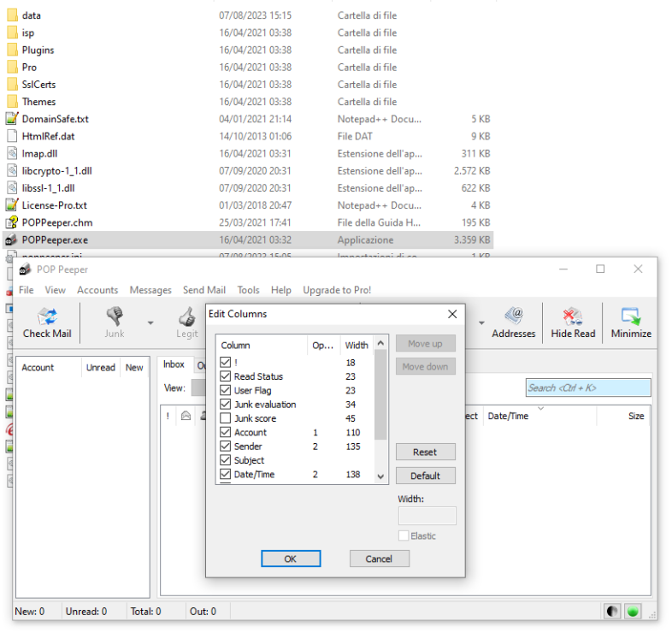Click the half-moon status bar icon
The image size is (672, 633).
(x=612, y=611)
